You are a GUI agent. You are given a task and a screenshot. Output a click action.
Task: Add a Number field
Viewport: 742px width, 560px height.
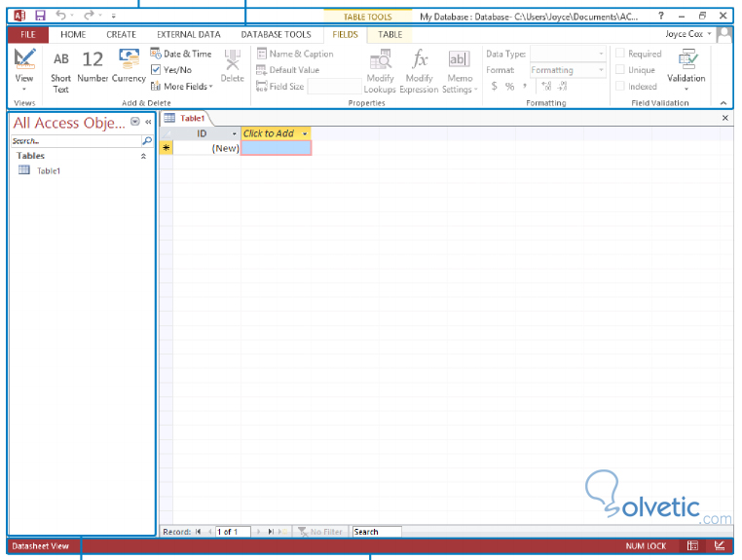click(93, 67)
